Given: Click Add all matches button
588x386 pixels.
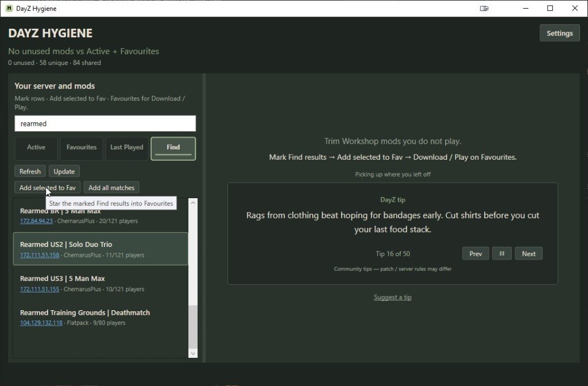Looking at the screenshot, I should tap(111, 188).
